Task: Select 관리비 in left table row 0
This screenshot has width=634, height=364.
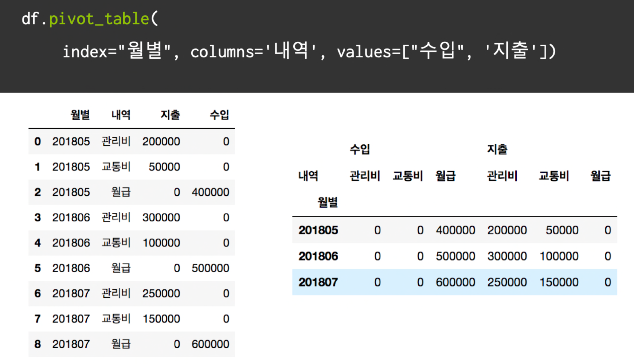Action: click(x=116, y=141)
